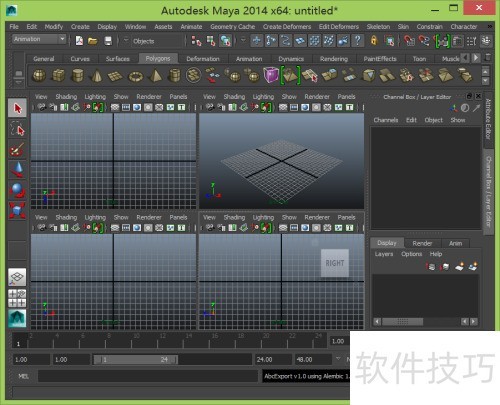Image resolution: width=500 pixels, height=405 pixels.
Task: Open dropdown arrow beside 48.00 field
Action: (x=338, y=359)
